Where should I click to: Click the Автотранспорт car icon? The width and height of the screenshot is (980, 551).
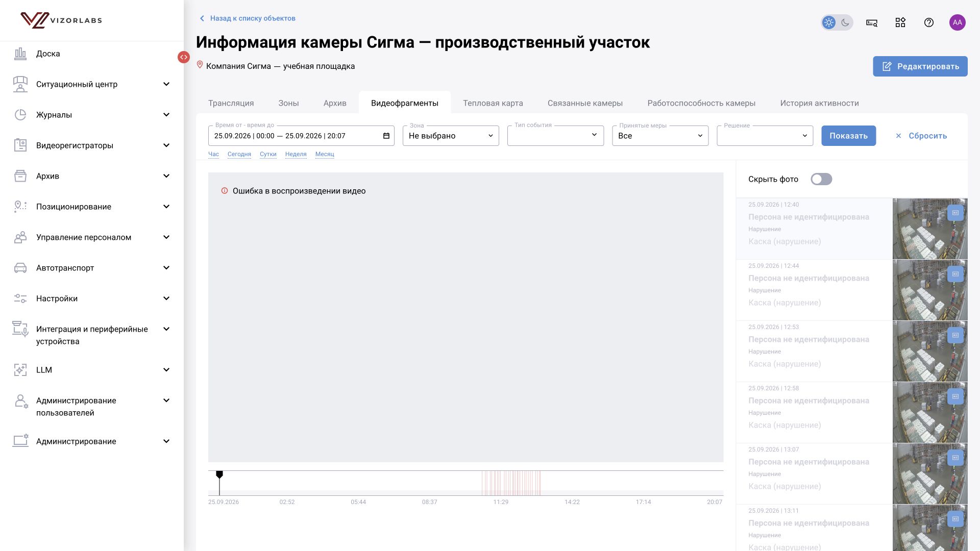click(20, 268)
